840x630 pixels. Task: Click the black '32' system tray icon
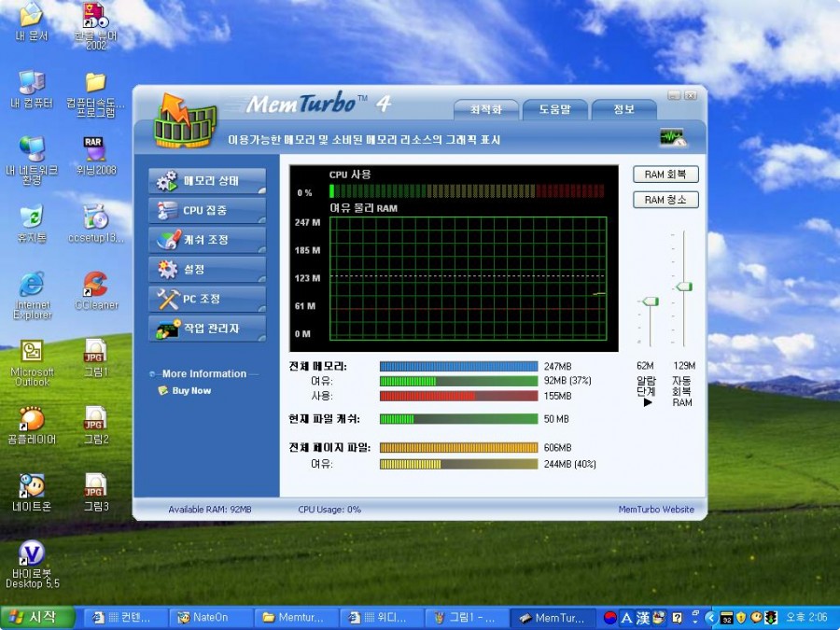(x=726, y=618)
